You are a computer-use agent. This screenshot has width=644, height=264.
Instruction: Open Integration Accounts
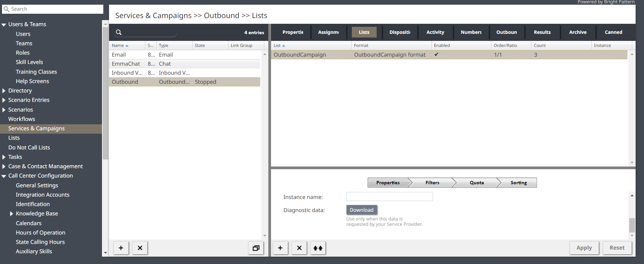click(43, 195)
